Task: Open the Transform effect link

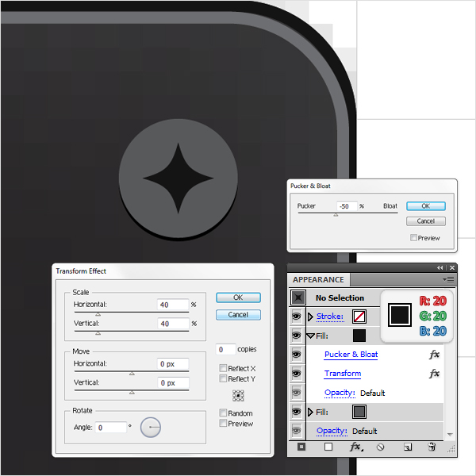Action: (x=343, y=374)
